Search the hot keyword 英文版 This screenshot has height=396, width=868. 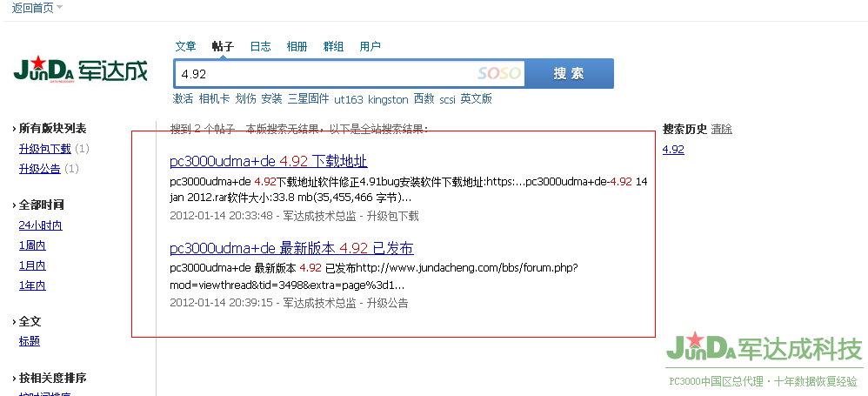476,99
